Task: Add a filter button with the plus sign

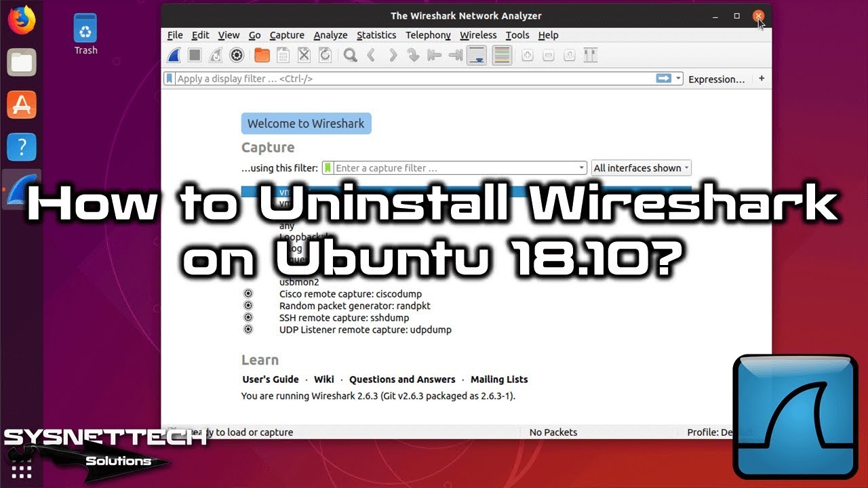Action: [x=762, y=79]
